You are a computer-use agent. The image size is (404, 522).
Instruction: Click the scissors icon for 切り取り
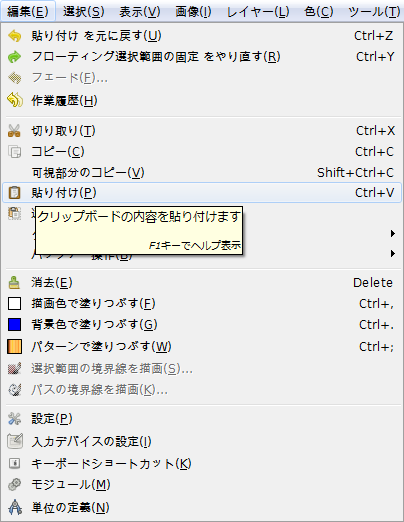pos(14,131)
